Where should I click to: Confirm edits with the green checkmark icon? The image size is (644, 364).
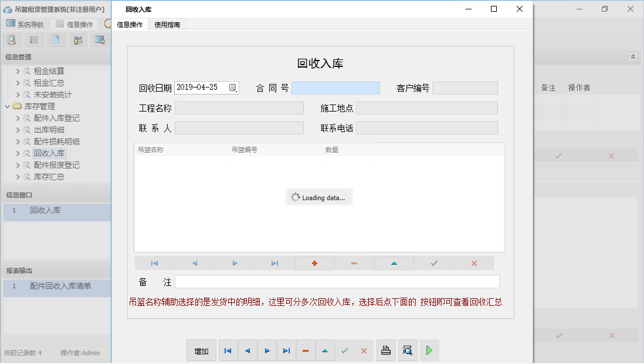[x=433, y=263]
